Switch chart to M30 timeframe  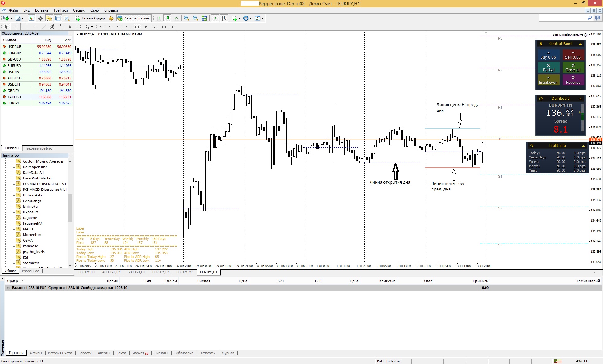pyautogui.click(x=128, y=27)
